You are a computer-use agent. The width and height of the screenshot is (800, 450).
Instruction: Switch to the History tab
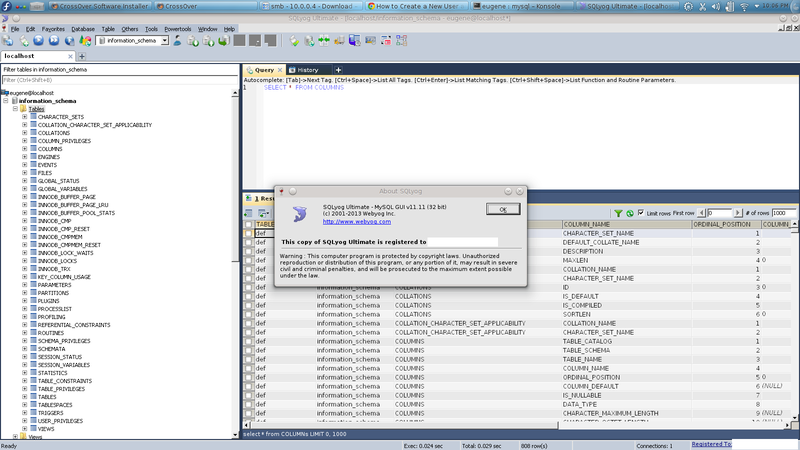click(x=307, y=70)
